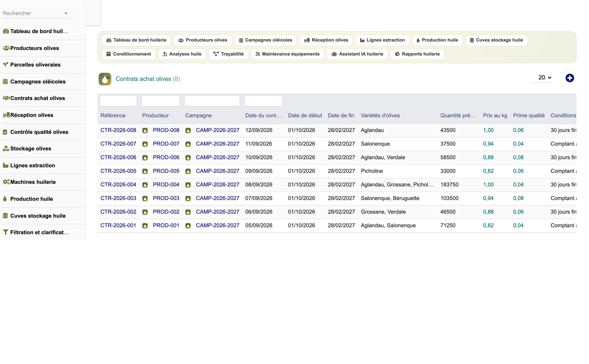The width and height of the screenshot is (589, 364).
Task: Click the Assistant IA huilerie robot icon
Action: (334, 54)
